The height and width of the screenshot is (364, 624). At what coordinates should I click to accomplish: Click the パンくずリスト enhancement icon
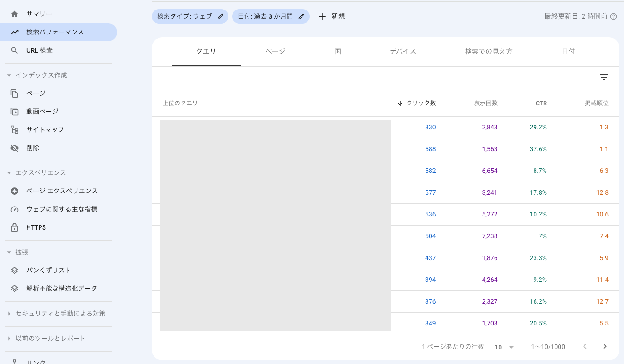click(14, 270)
